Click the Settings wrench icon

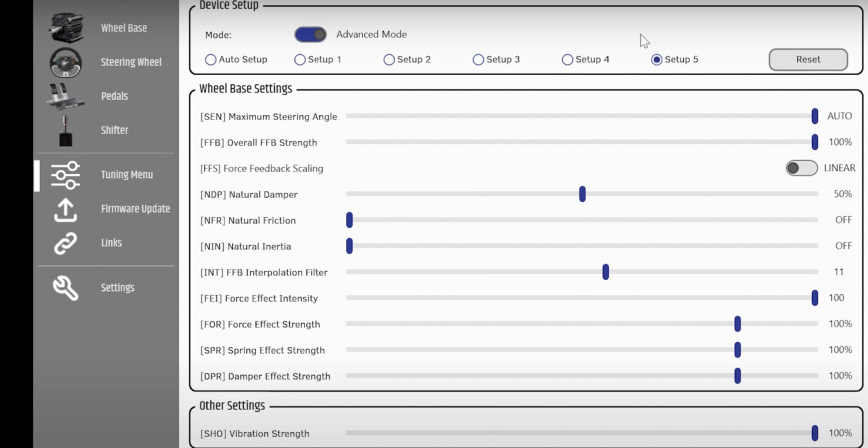coord(65,288)
